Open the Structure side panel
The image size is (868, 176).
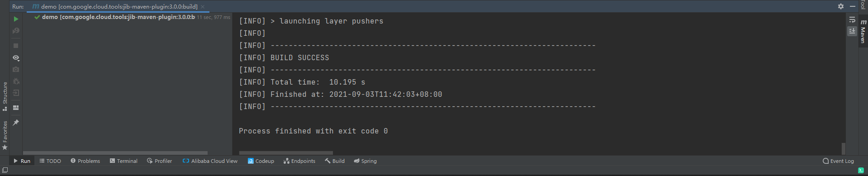click(x=5, y=96)
